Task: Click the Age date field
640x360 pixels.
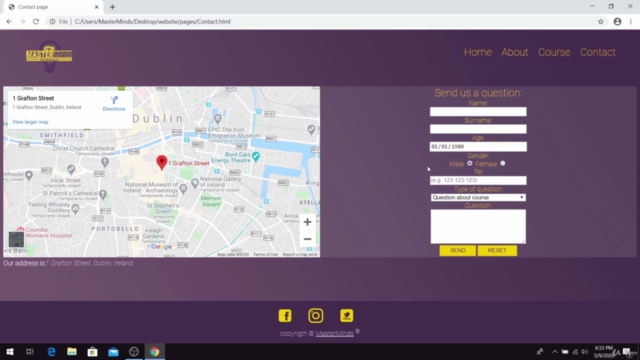Action: tap(478, 147)
